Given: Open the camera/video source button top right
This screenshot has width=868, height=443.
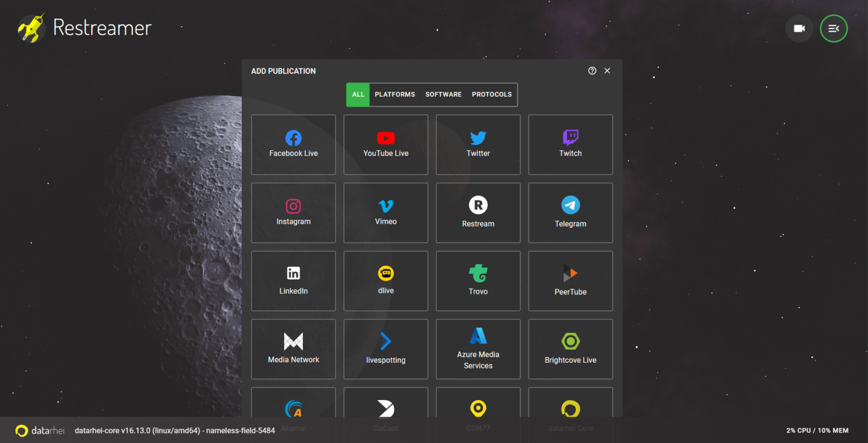Looking at the screenshot, I should [799, 28].
